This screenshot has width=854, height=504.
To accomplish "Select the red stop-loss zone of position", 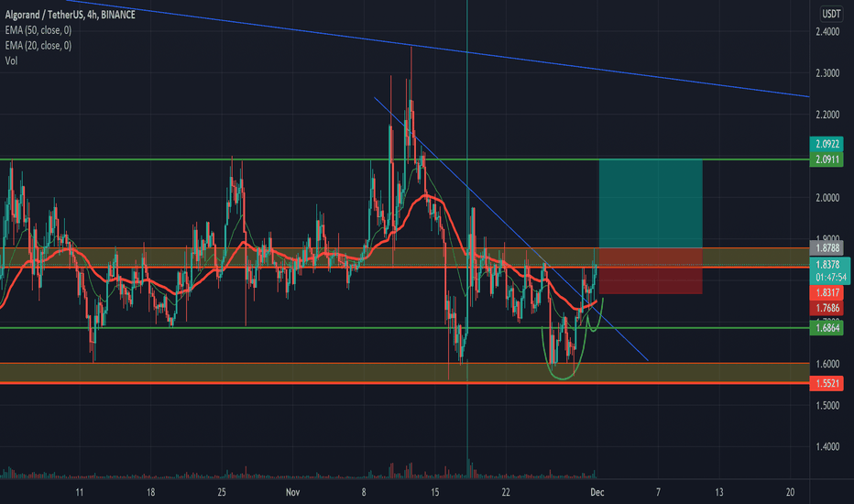I will 651,271.
